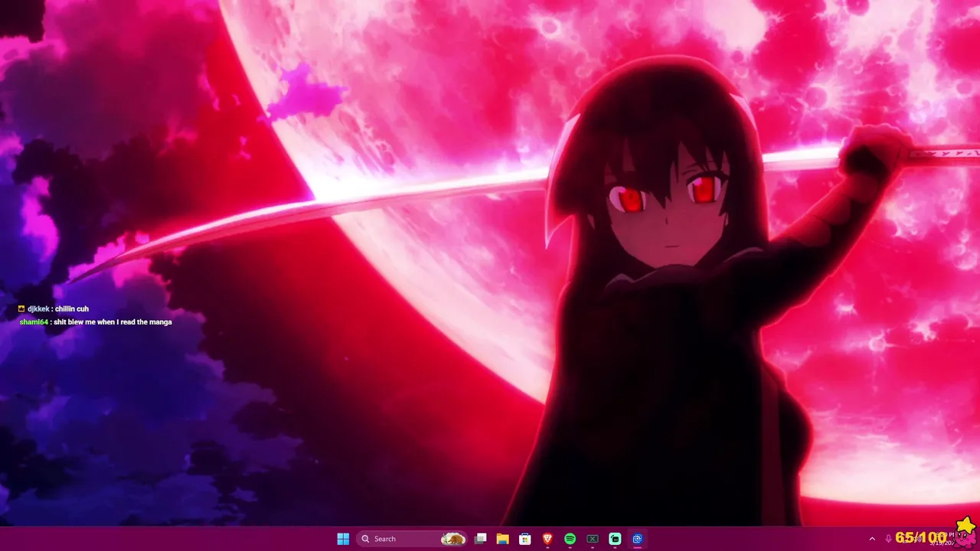This screenshot has height=551, width=980.
Task: Show hidden system tray icons
Action: click(872, 539)
